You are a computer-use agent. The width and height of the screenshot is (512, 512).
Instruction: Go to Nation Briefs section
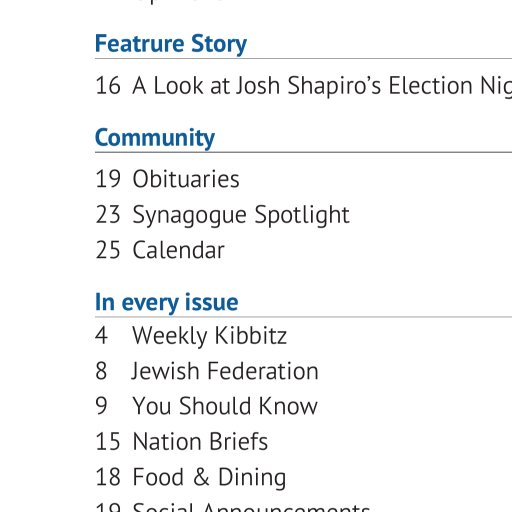pyautogui.click(x=200, y=442)
